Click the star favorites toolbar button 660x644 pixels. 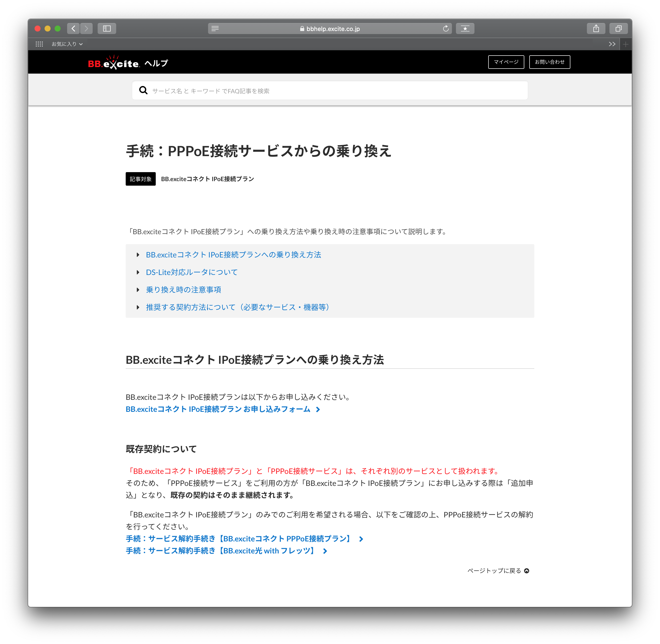(465, 29)
